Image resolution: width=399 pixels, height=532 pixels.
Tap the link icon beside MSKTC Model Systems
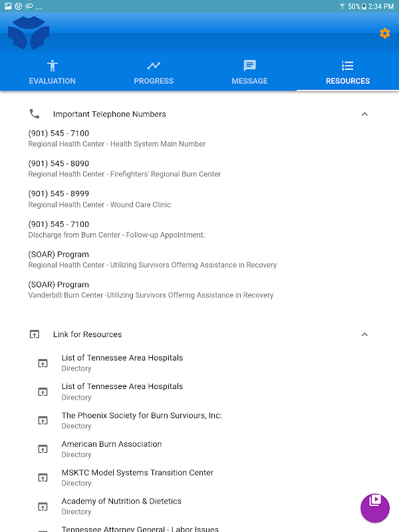click(x=43, y=477)
